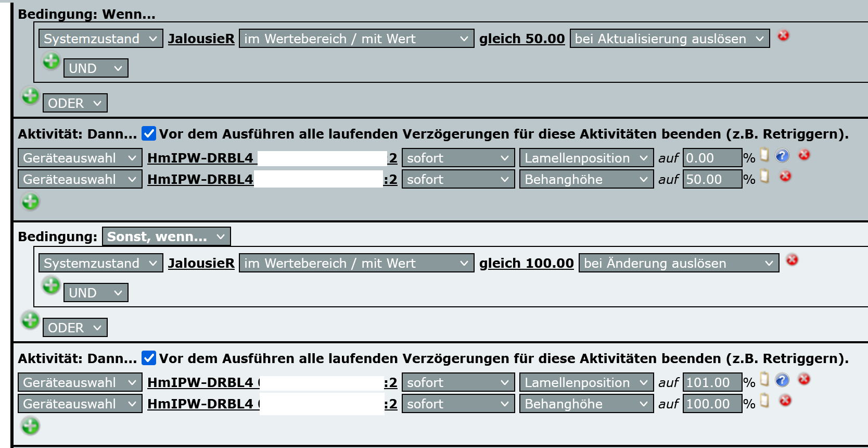Open Geräteauswahl dropdown in Lamellenposition 0.00 row
The image size is (868, 448).
coord(80,158)
